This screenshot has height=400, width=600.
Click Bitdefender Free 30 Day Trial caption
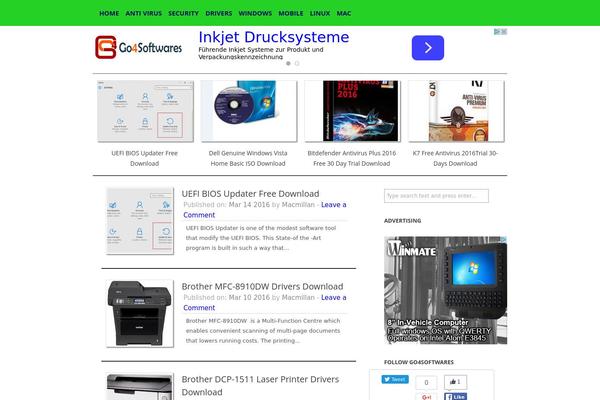coord(352,158)
